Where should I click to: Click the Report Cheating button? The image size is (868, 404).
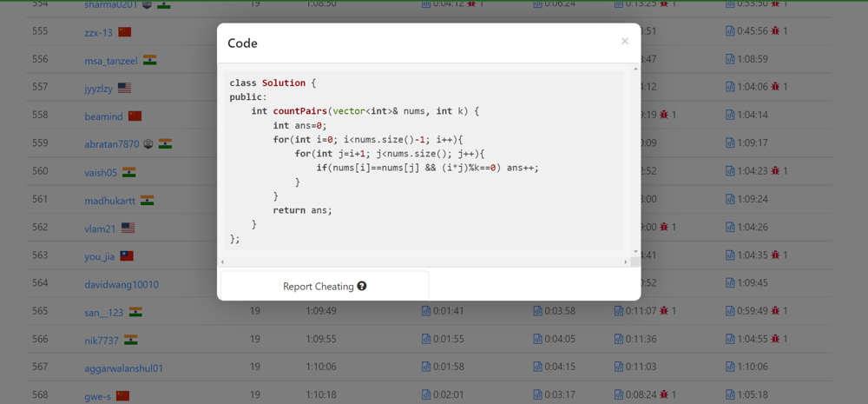coord(325,286)
